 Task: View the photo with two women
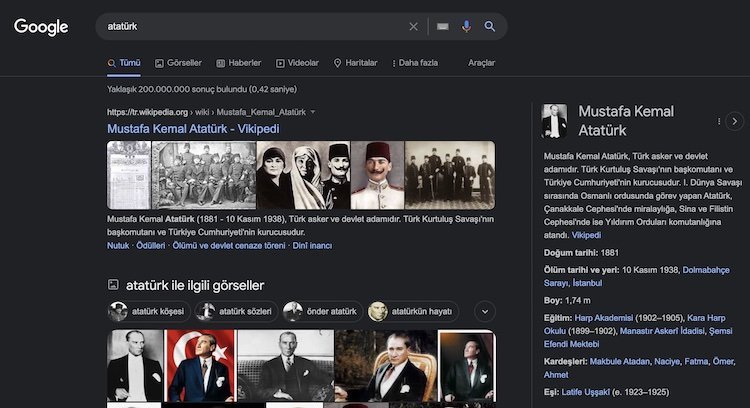pyautogui.click(x=303, y=175)
